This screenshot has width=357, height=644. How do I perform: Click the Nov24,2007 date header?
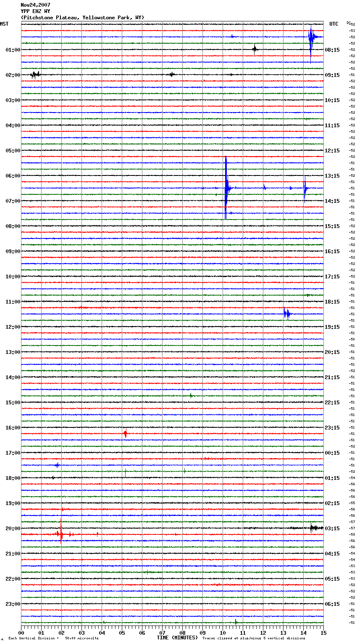point(35,5)
